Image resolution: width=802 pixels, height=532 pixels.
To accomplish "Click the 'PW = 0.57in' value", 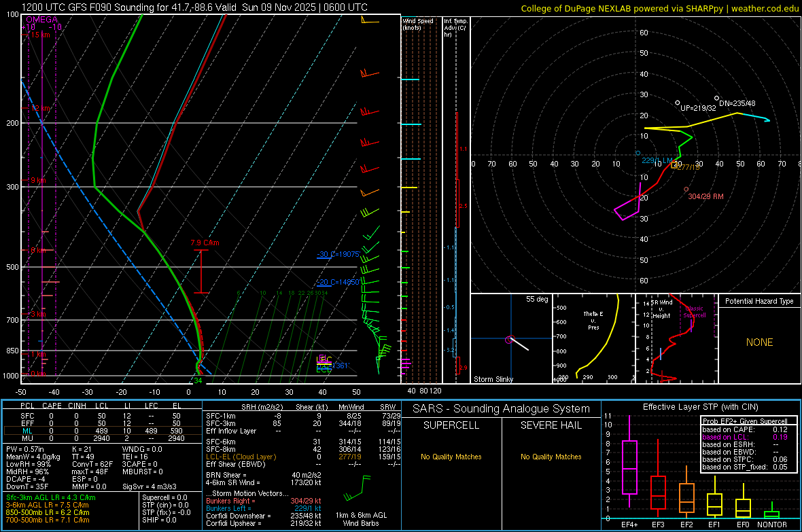I will 25,449.
